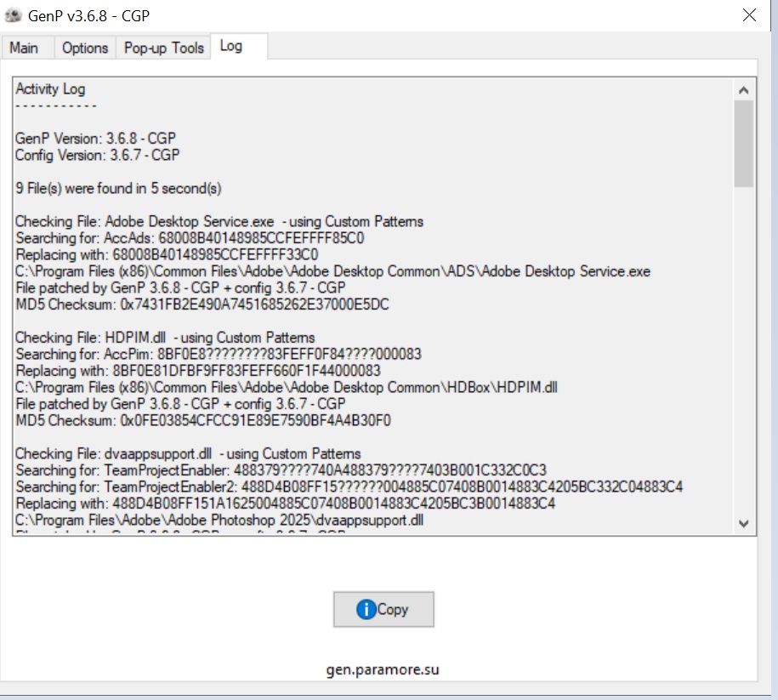Click the log scrollbar thumb
The width and height of the screenshot is (778, 700).
point(743,144)
